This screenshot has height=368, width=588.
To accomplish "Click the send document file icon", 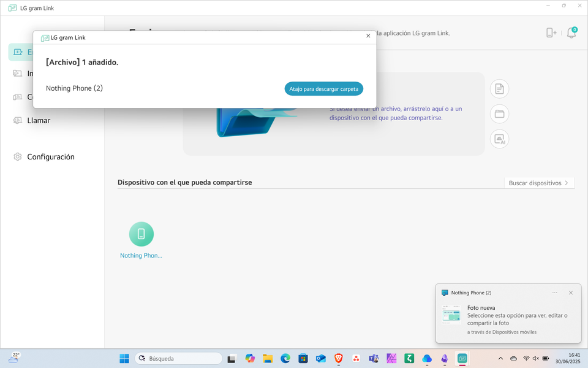I will [x=499, y=89].
